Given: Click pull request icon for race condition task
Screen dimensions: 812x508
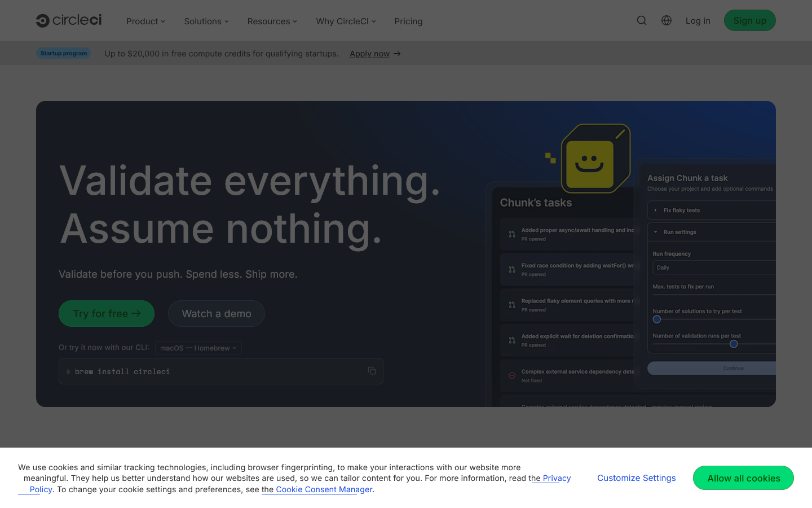Looking at the screenshot, I should [512, 270].
